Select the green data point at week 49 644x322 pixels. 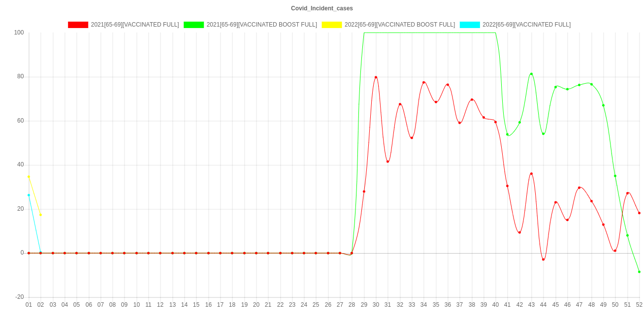pos(603,105)
